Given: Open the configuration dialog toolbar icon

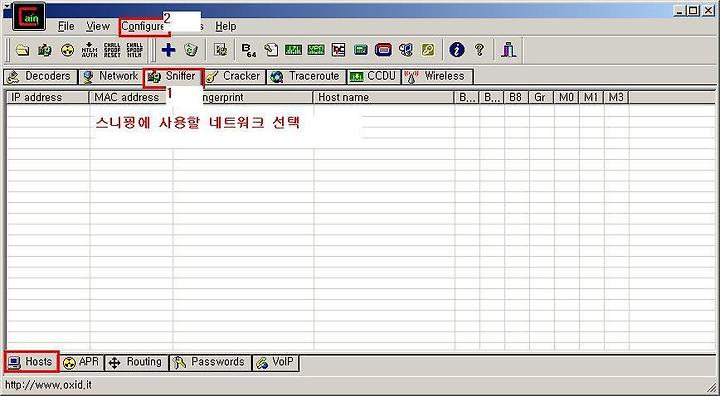Looking at the screenshot, I should pyautogui.click(x=220, y=50).
